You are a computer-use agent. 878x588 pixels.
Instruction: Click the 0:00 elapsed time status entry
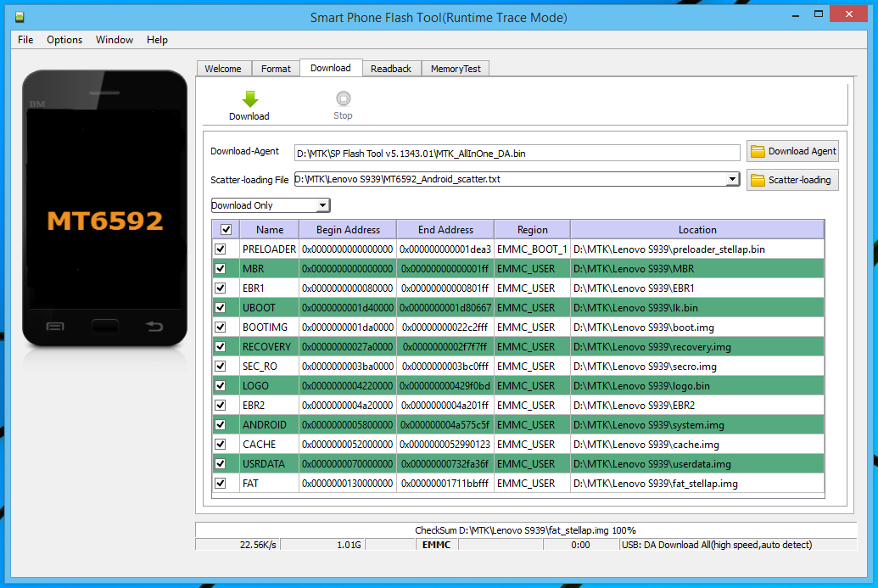point(580,545)
